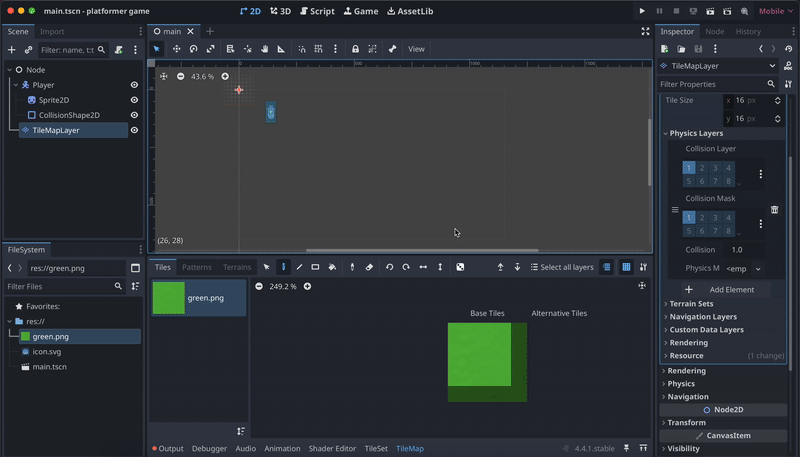Screen dimensions: 800x457
Task: Pick the bucket fill tool in TileMap
Action: [332, 267]
